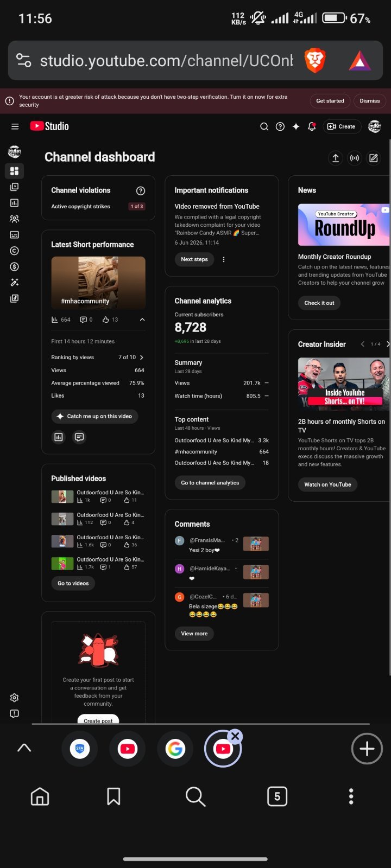Screen dimensions: 391x868
Task: Open the tab switcher showing 5
Action: tap(278, 796)
